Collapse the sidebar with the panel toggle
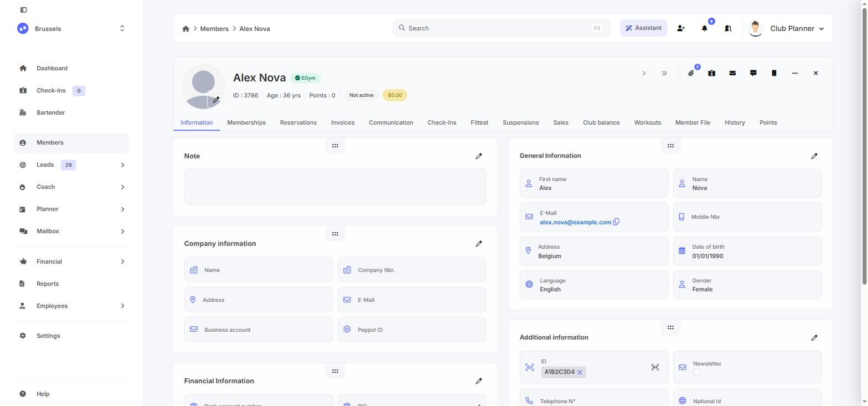Screen dimensions: 868x406 point(23,10)
